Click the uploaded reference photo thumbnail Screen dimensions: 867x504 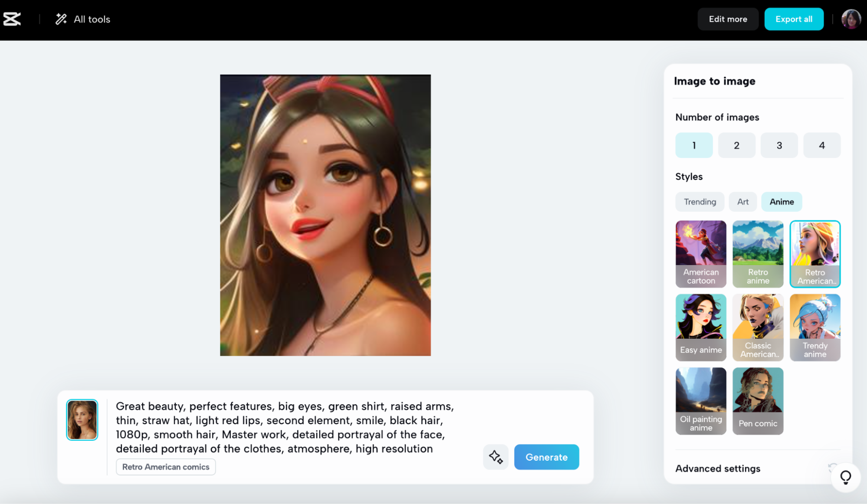point(82,419)
